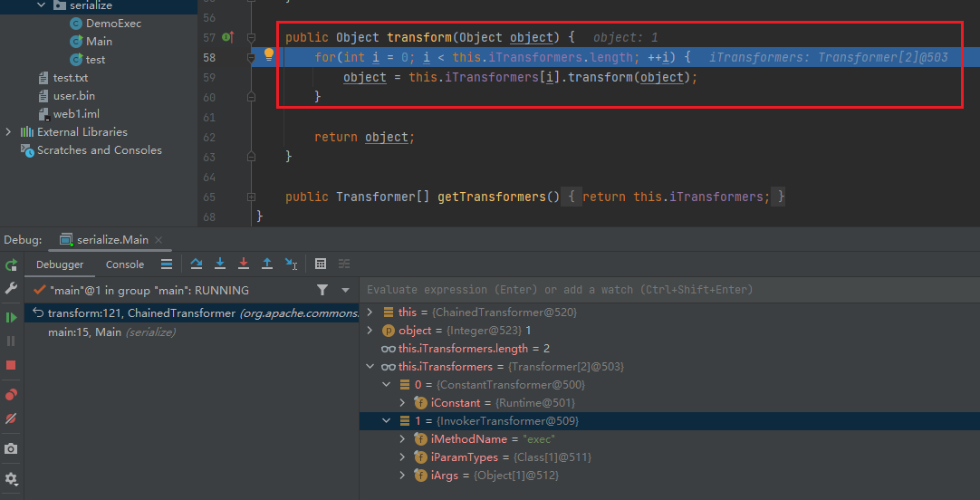
Task: Expand iParamTypes field
Action: coord(403,457)
